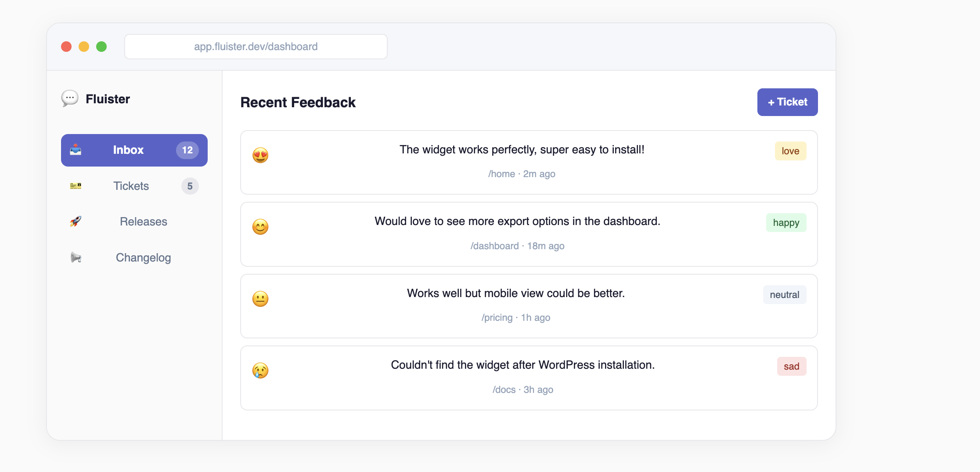Click the Tickets count badge 5
The width and height of the screenshot is (980, 472).
coord(190,186)
